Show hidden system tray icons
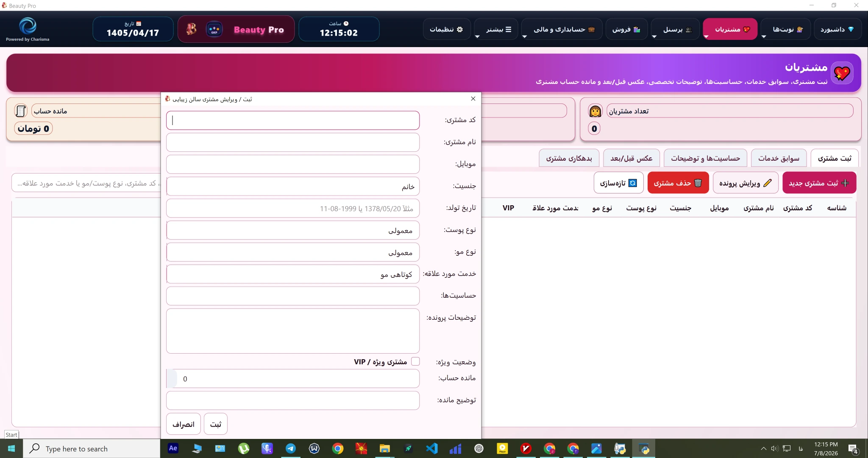 click(763, 448)
